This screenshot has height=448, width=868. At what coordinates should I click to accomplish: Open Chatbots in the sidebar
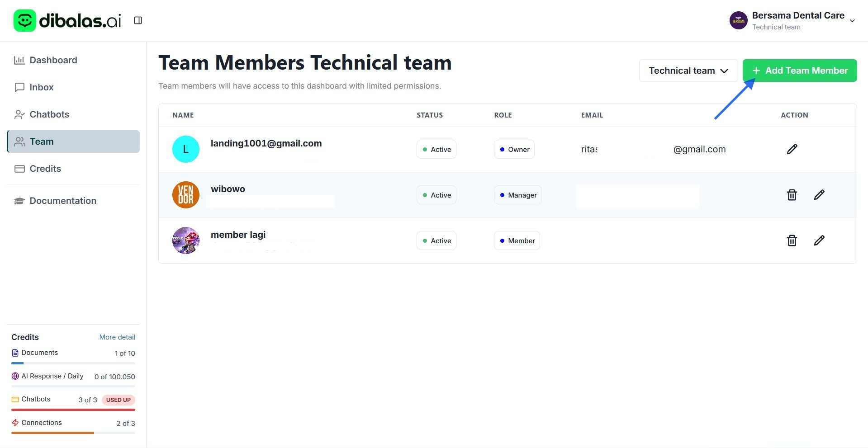[49, 114]
